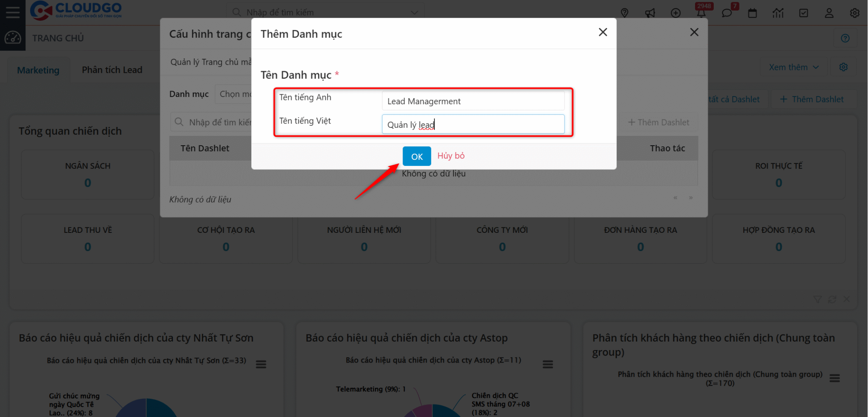Image resolution: width=868 pixels, height=417 pixels.
Task: Click the NGƯỜI LIÊN HỆ MỚI metric card
Action: pyautogui.click(x=364, y=239)
